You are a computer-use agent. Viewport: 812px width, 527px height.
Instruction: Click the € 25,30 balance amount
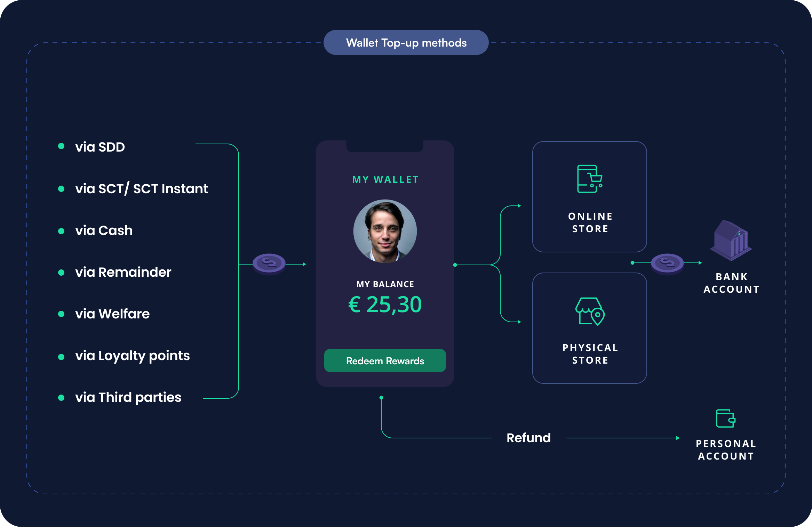tap(385, 305)
